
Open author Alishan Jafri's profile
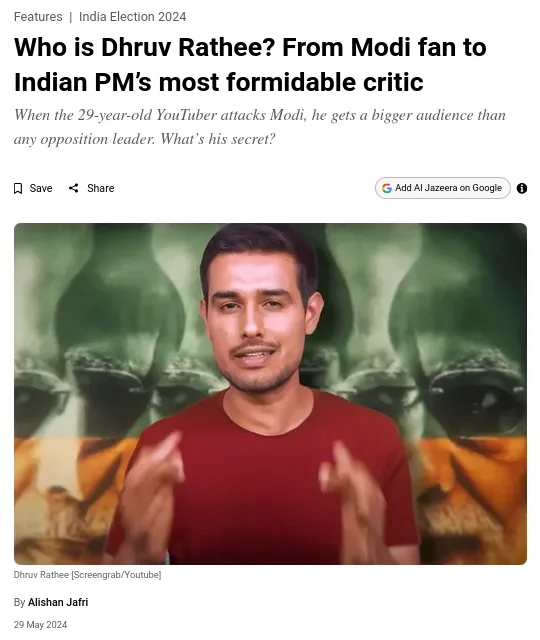click(58, 602)
